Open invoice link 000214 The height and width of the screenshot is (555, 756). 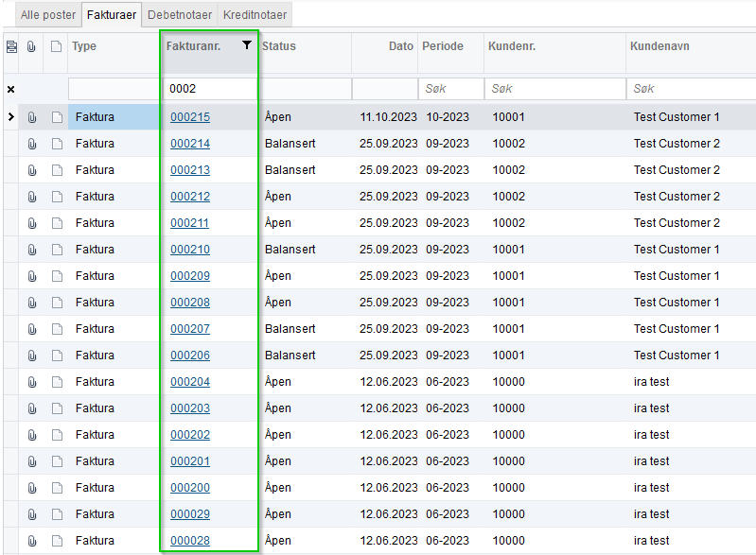pyautogui.click(x=190, y=144)
